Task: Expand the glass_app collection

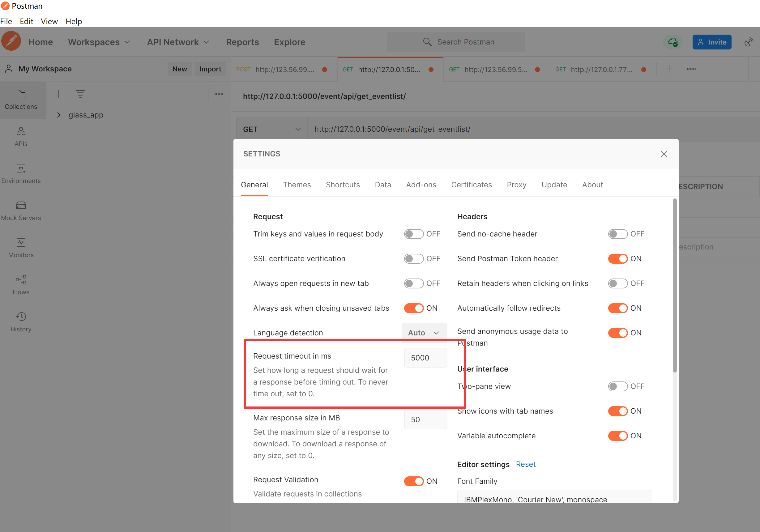Action: pyautogui.click(x=59, y=115)
